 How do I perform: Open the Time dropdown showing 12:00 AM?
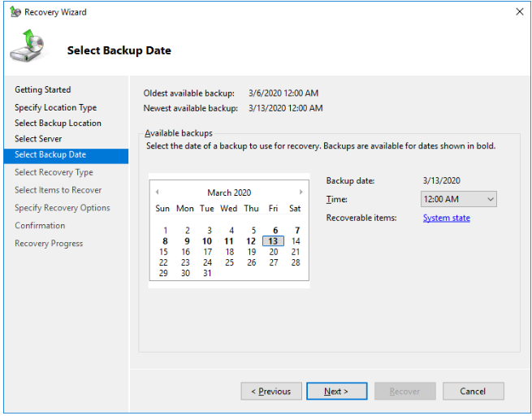click(x=459, y=199)
